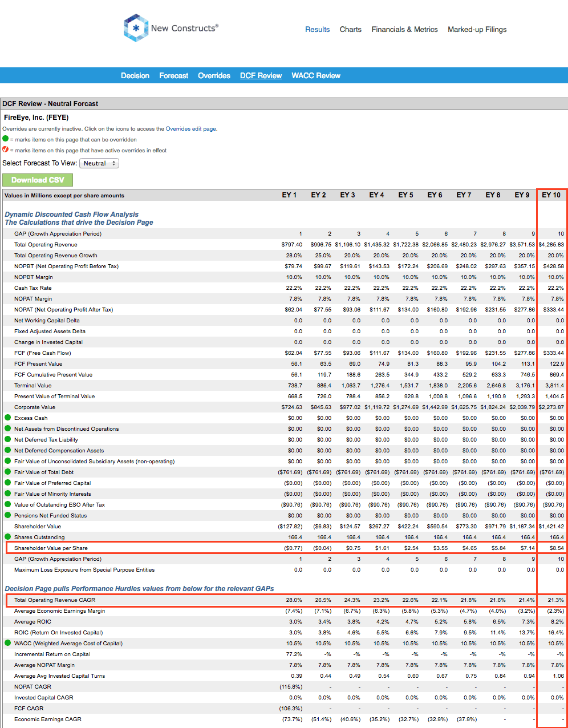Click the 28.0% Revenue CAGR cell in EY 1
This screenshot has height=728, width=568.
(x=295, y=600)
